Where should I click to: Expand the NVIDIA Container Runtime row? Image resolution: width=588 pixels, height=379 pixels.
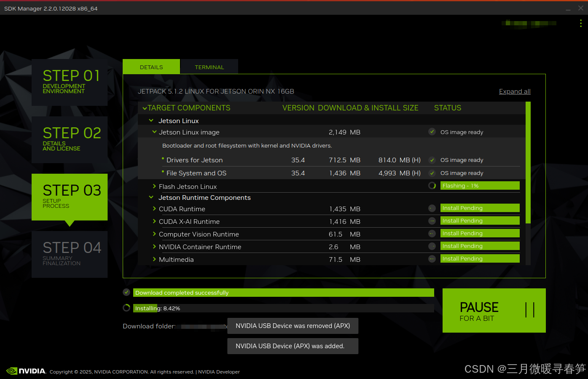click(154, 247)
